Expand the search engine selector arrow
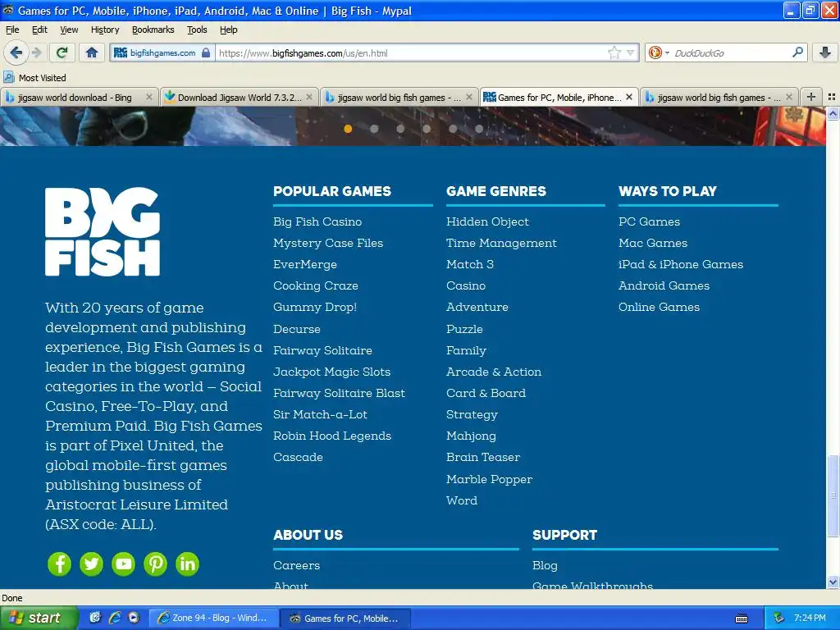The height and width of the screenshot is (630, 840). tap(667, 53)
